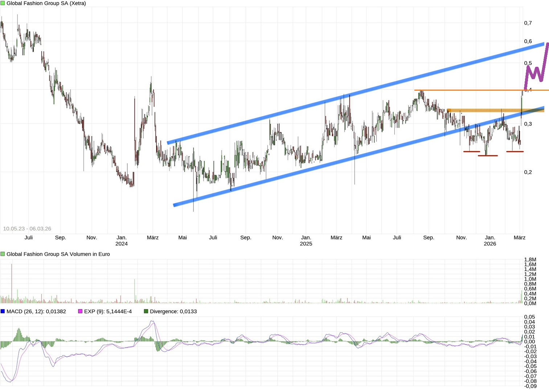The width and height of the screenshot is (549, 392).
Task: Click the Global Fashion Group SA (Xetra) title
Action: 46,3
